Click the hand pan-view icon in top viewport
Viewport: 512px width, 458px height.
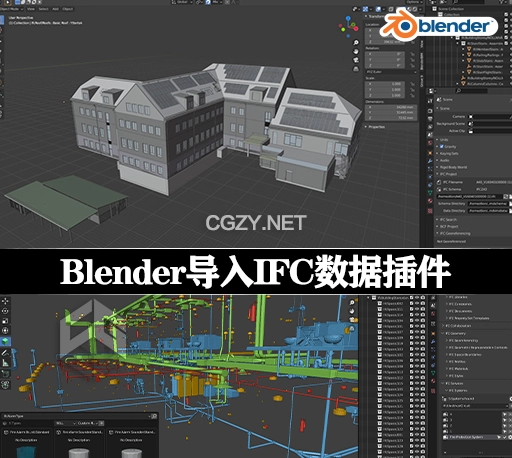[x=356, y=51]
